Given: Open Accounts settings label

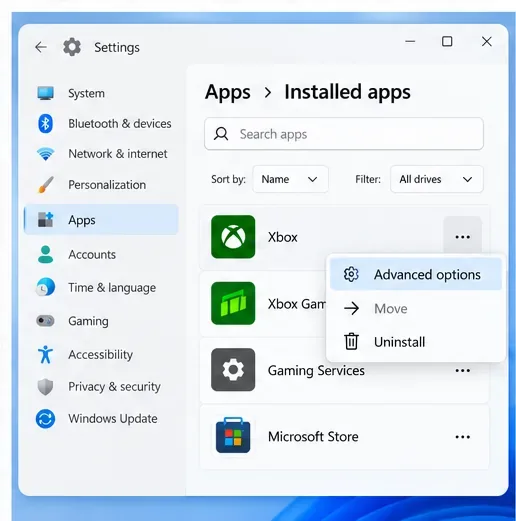Looking at the screenshot, I should [92, 255].
